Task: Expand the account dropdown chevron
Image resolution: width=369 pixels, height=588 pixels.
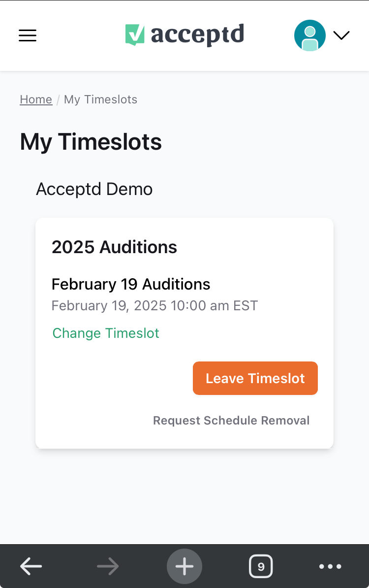Action: (341, 35)
